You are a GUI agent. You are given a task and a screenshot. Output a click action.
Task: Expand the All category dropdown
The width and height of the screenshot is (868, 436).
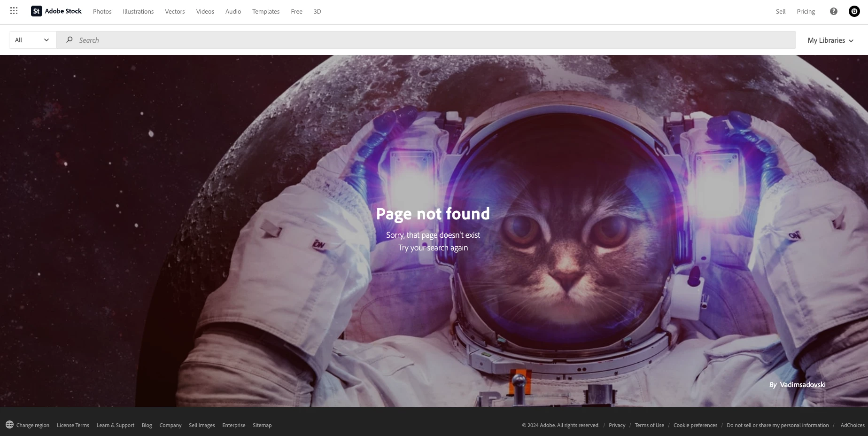click(32, 40)
